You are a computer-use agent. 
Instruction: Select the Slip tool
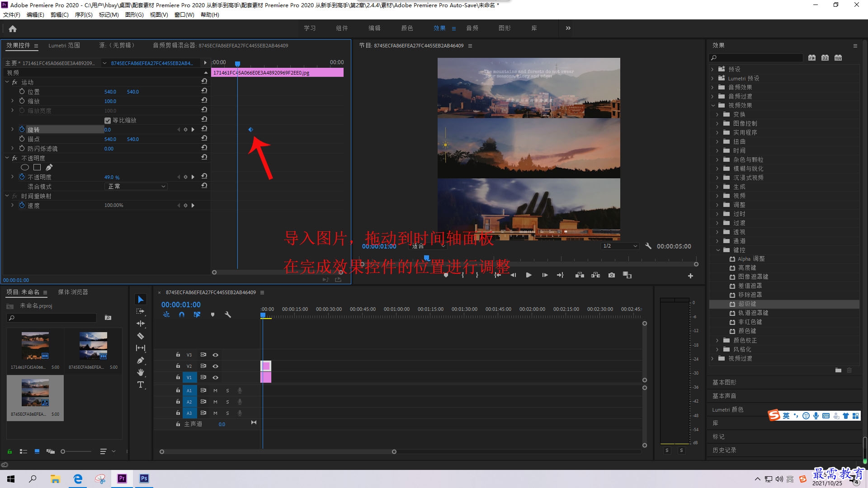tap(141, 348)
